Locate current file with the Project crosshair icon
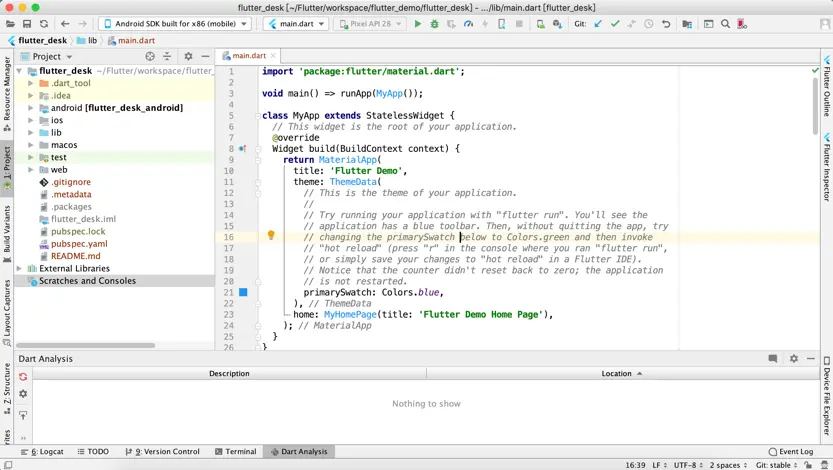 point(150,56)
